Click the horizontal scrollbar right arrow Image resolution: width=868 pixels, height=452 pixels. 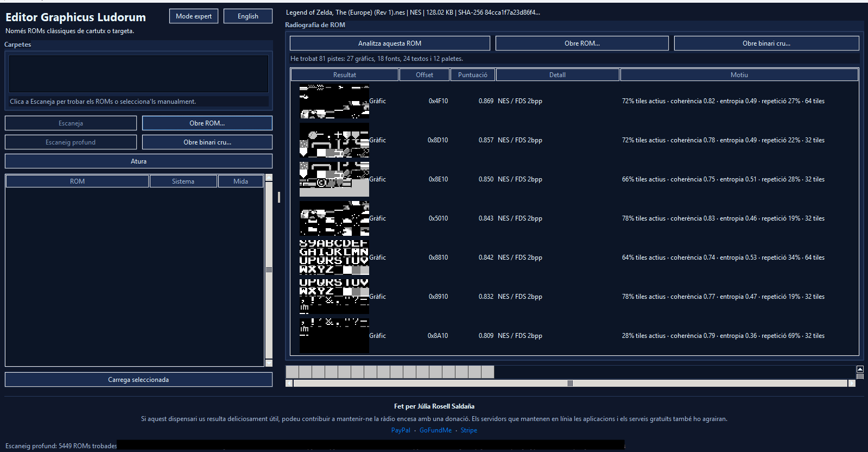coord(852,383)
